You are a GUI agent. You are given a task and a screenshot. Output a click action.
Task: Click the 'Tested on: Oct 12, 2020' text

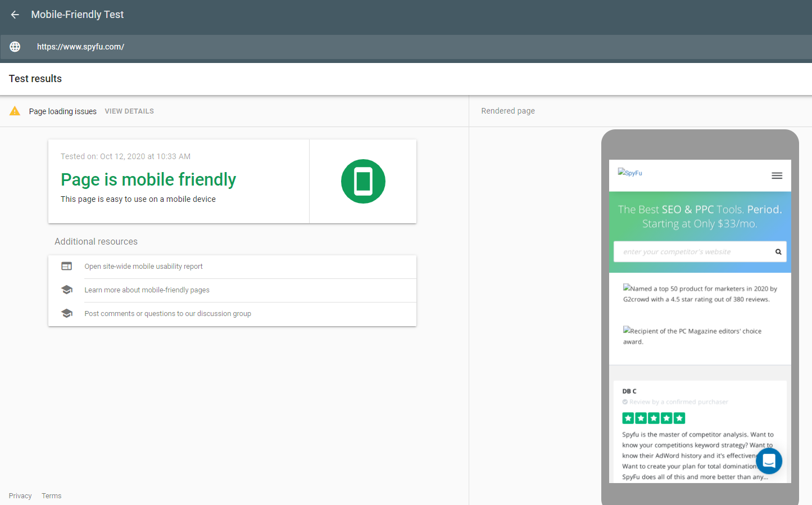[126, 156]
